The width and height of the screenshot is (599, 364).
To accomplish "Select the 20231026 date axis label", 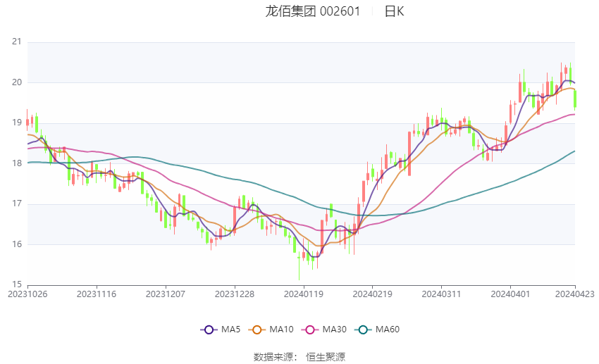I will [27, 294].
